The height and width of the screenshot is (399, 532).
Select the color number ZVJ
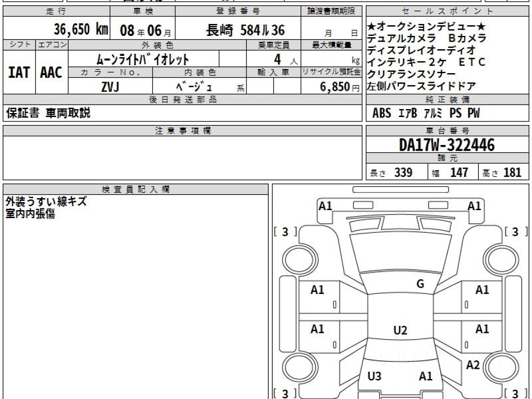(x=110, y=87)
